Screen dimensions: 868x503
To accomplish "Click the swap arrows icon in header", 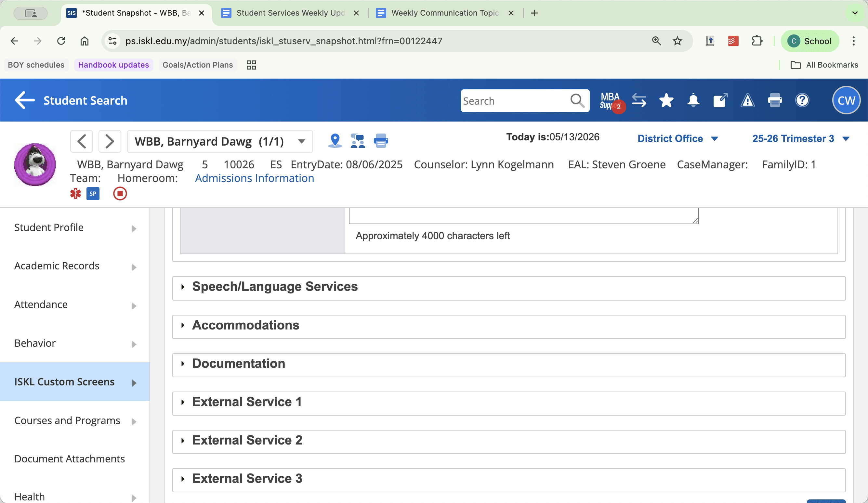I will (639, 100).
